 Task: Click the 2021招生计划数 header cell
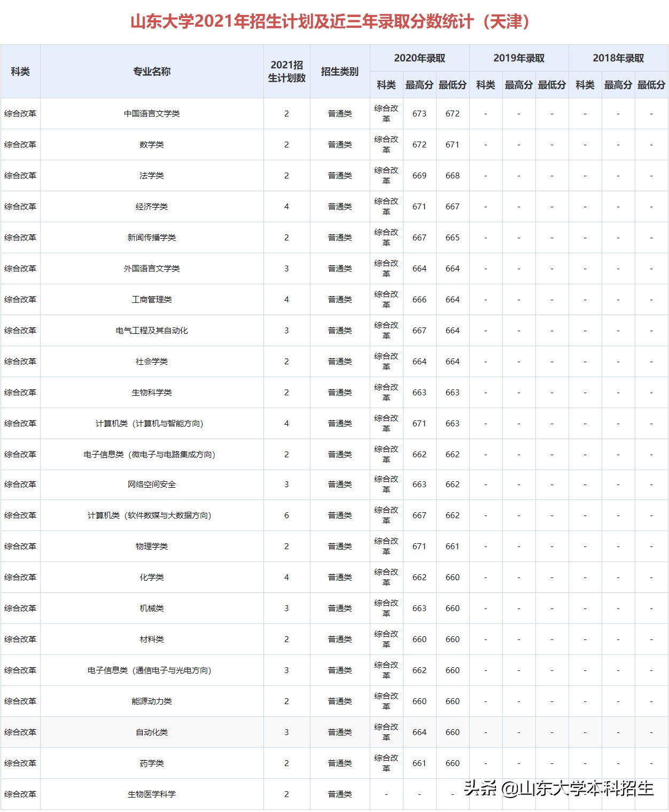tap(286, 73)
